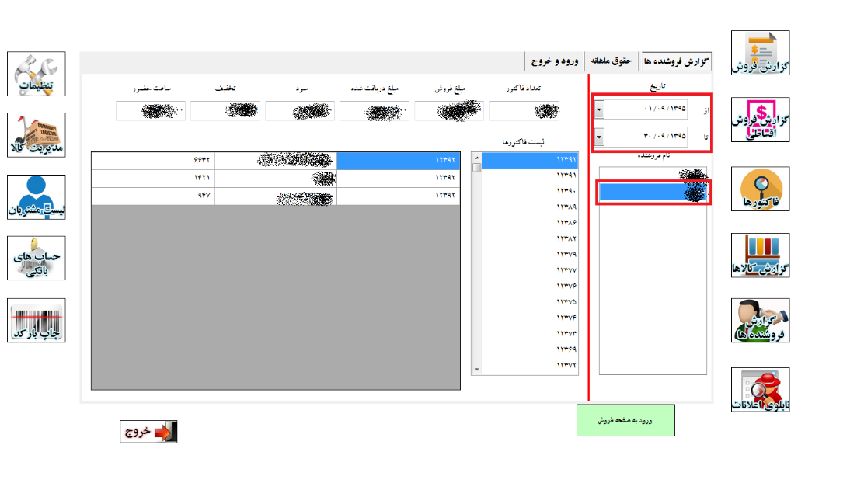843x504 pixels.
Task: Open the notice board (تابلوی اعلانات)
Action: (x=760, y=390)
